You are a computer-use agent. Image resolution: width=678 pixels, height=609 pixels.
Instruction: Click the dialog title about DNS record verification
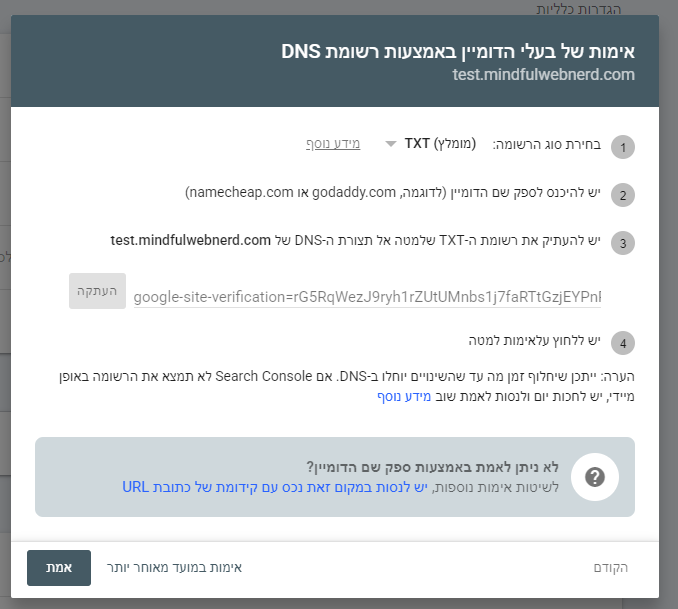point(458,51)
